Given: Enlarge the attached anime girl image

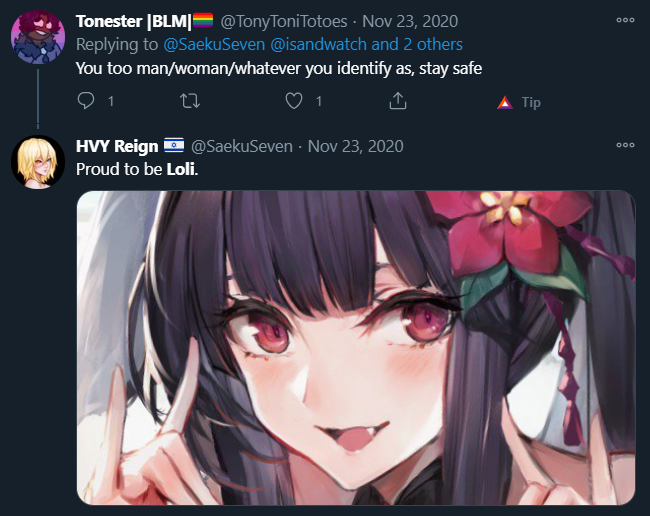Looking at the screenshot, I should click(356, 348).
